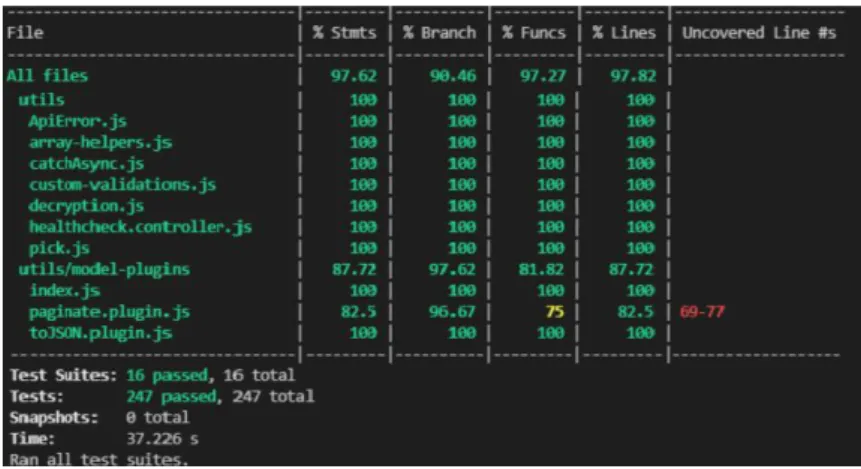Click the ApiError.js file name
The image size is (861, 469).
pyautogui.click(x=77, y=121)
